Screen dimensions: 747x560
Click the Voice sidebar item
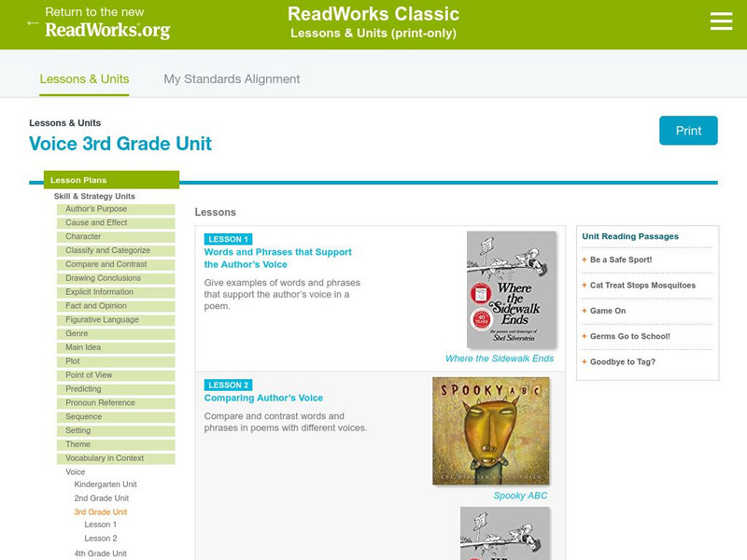[76, 472]
